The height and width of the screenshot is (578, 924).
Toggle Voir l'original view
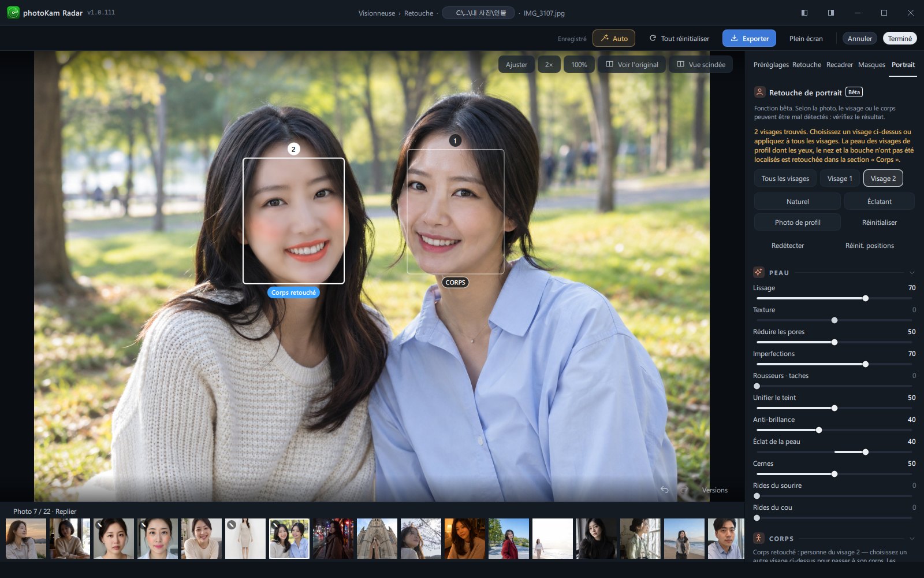click(x=632, y=64)
